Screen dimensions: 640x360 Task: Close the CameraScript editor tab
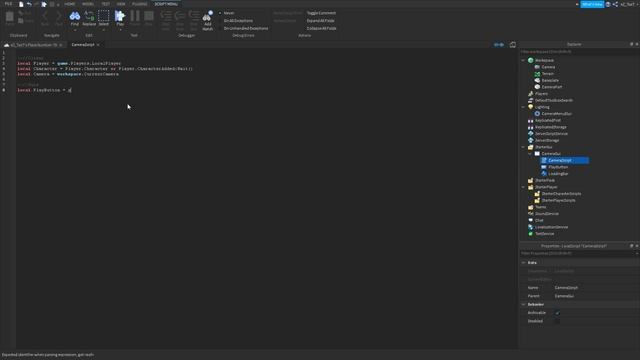pos(98,45)
